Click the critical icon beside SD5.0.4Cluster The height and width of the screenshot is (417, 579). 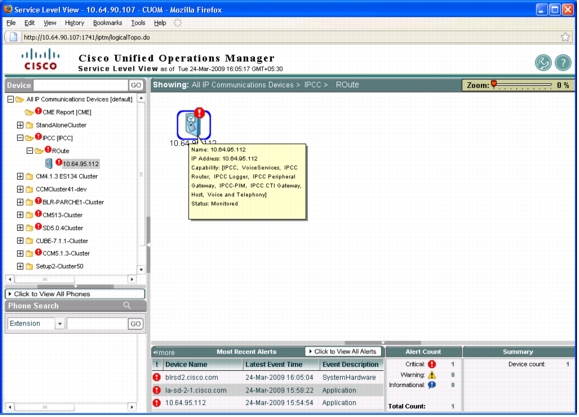click(x=38, y=227)
